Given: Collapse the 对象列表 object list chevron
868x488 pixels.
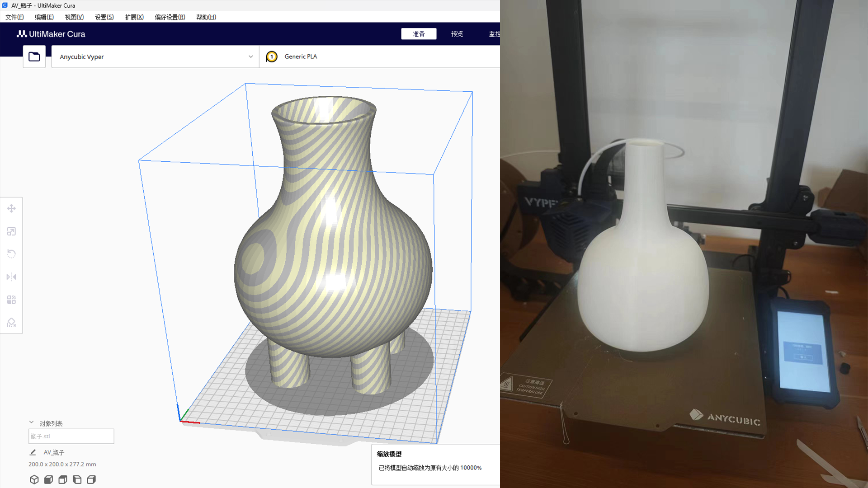Looking at the screenshot, I should (x=31, y=422).
